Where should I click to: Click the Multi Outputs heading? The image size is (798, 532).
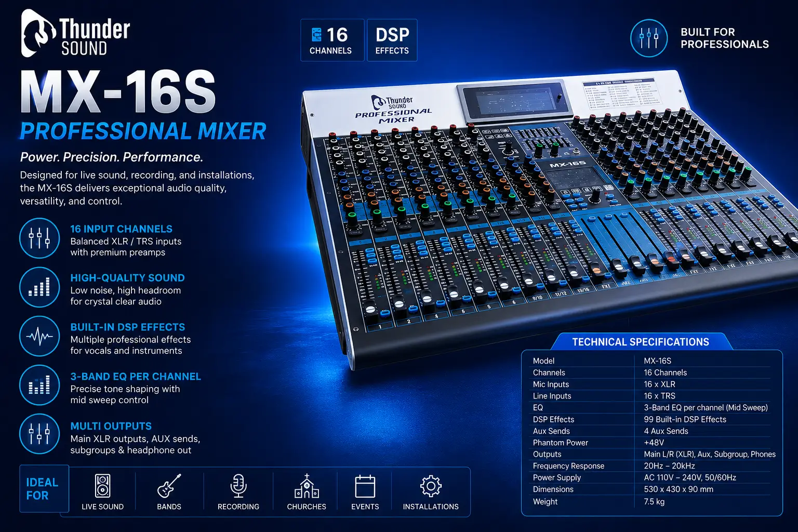[x=111, y=426]
